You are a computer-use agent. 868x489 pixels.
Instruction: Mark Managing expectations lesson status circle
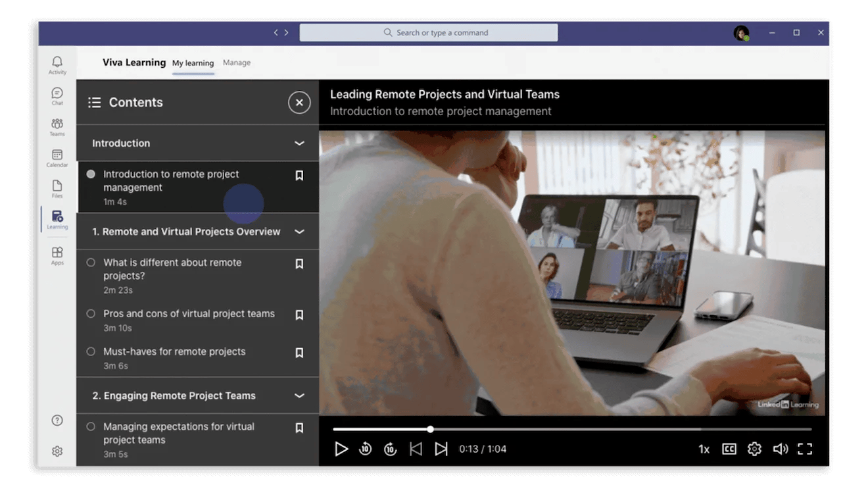pos(91,426)
